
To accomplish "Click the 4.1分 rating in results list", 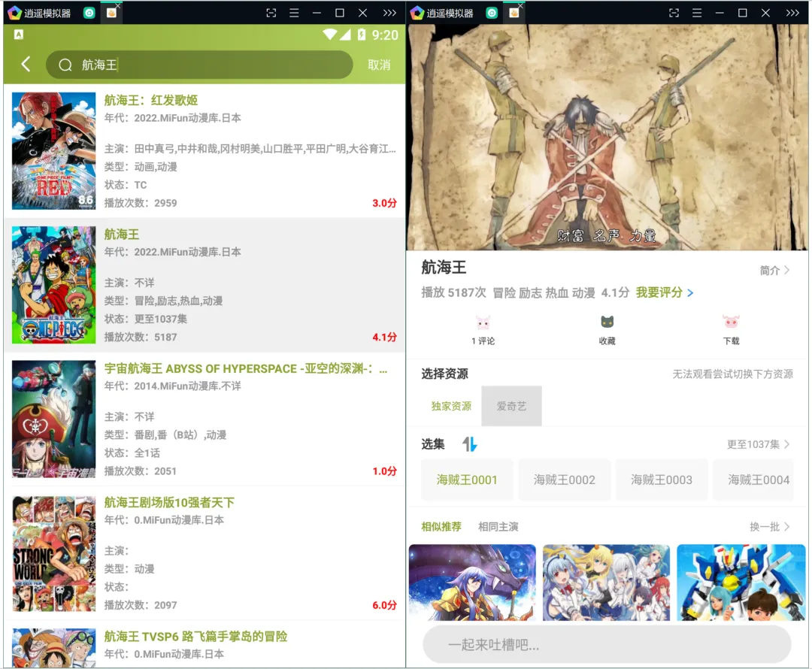I will 385,337.
